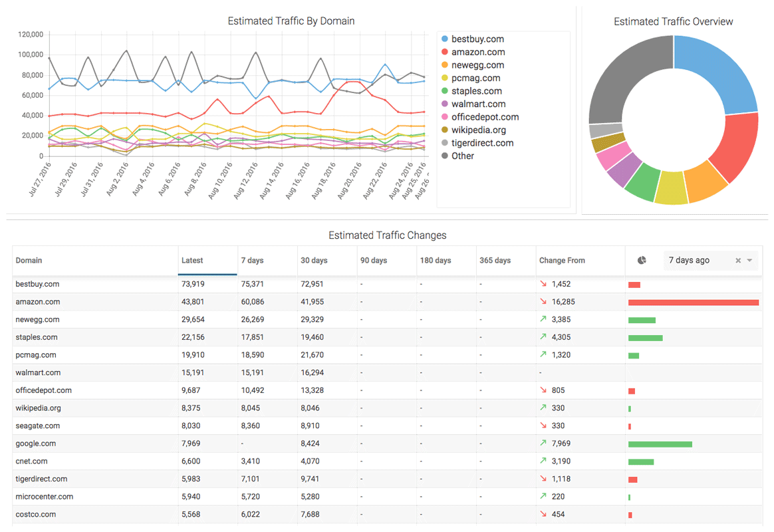This screenshot has height=532, width=774.
Task: Click the green change bar in google.com row
Action: pyautogui.click(x=660, y=444)
